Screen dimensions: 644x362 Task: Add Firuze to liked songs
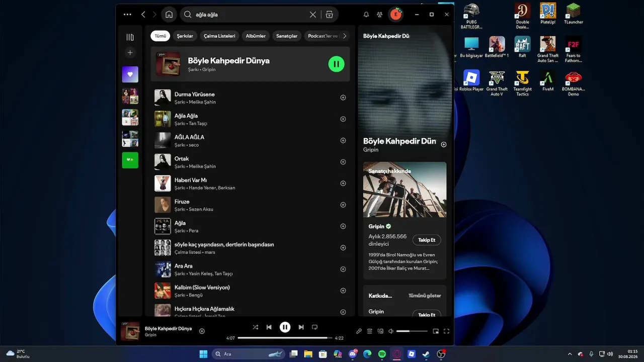click(343, 205)
